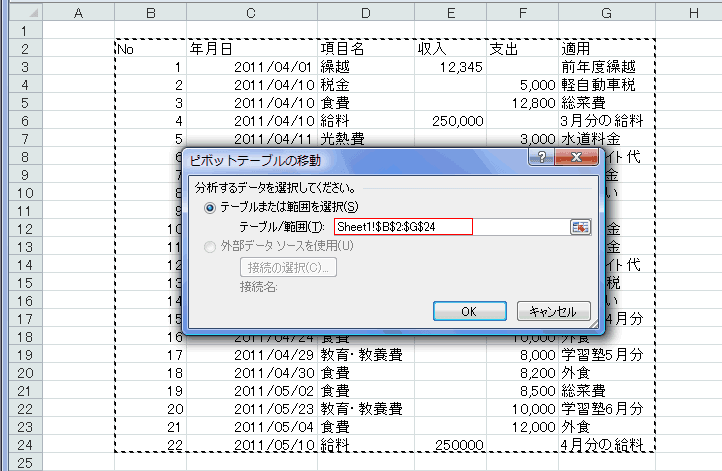Click the cell 2011/05/02
Image resolution: width=722 pixels, height=471 pixels.
[x=252, y=390]
